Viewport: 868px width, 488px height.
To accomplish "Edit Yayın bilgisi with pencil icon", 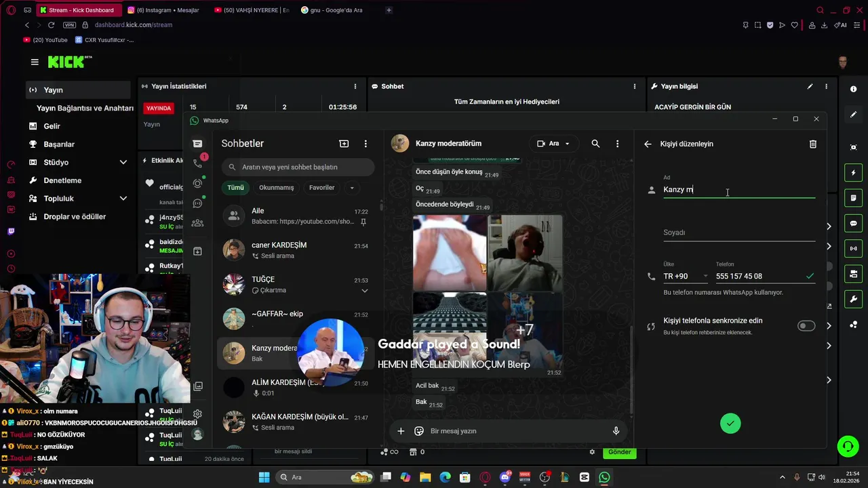I will 810,86.
